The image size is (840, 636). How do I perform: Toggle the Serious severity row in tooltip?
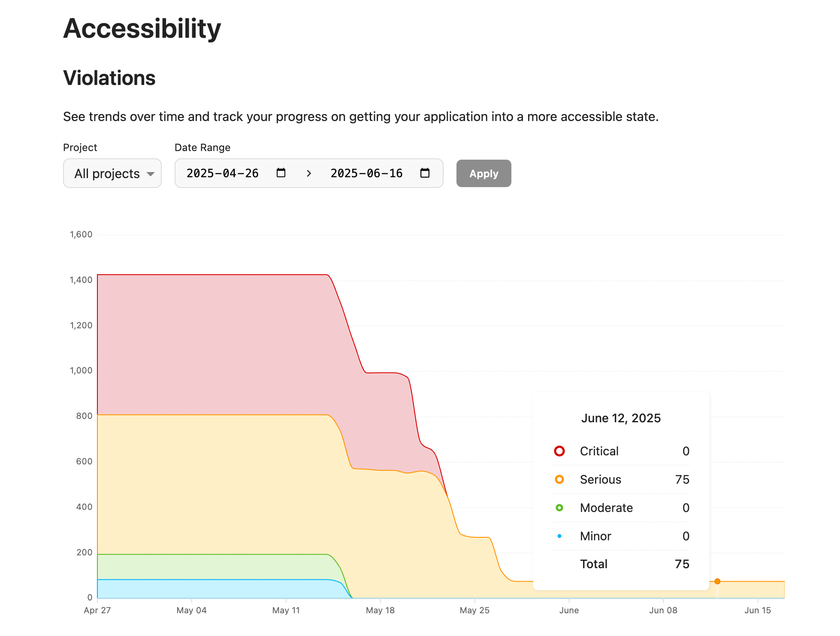[x=621, y=479]
